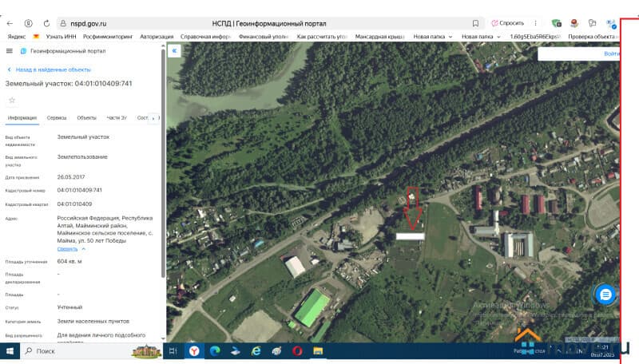Image resolution: width=639 pixels, height=364 pixels.
Task: Open bookmark starting with 1.60g5Eba5R6
Action: pyautogui.click(x=535, y=37)
